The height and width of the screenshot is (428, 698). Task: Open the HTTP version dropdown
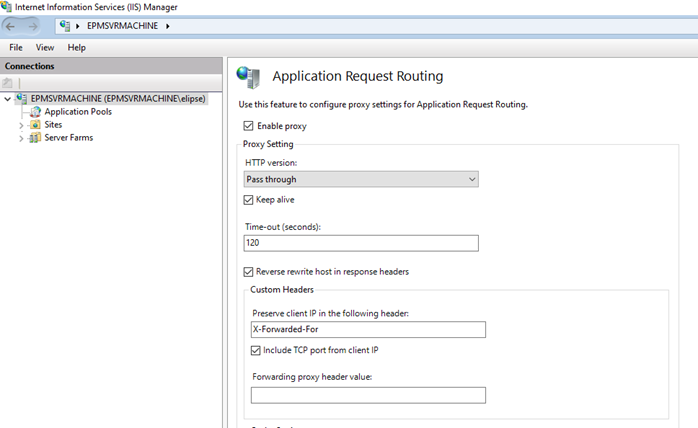click(361, 179)
